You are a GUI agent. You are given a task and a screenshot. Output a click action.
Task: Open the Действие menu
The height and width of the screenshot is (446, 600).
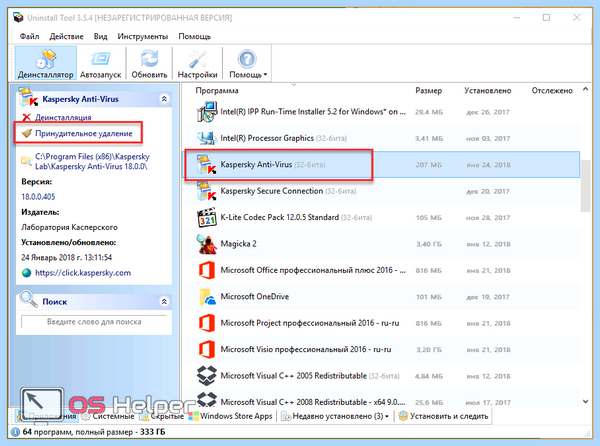click(66, 36)
